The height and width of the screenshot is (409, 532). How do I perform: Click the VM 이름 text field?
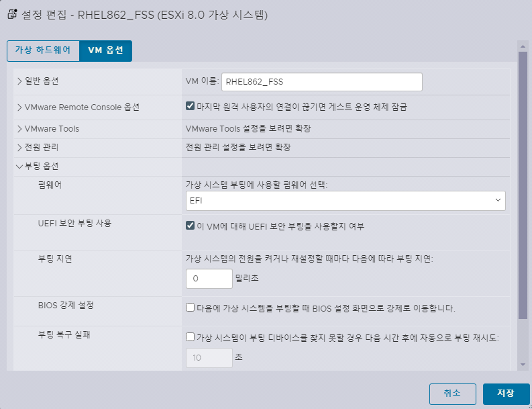coord(321,82)
